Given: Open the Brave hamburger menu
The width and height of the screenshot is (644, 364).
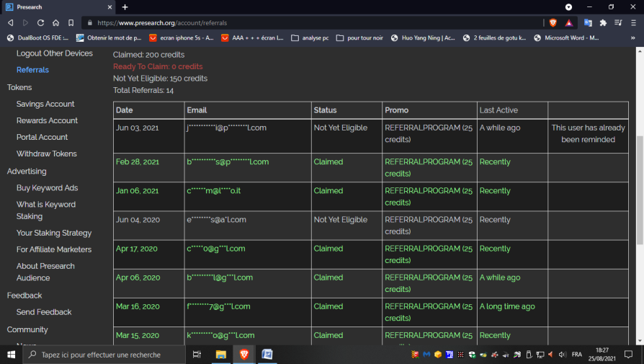Looking at the screenshot, I should pyautogui.click(x=633, y=23).
